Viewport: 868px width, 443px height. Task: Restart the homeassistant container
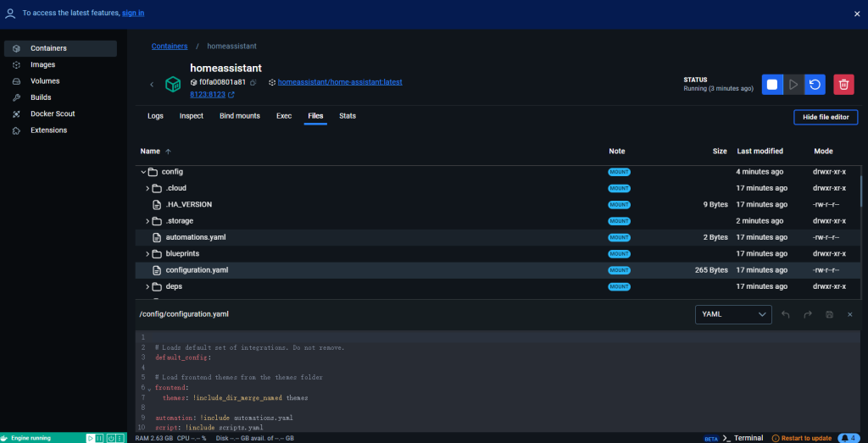click(815, 85)
